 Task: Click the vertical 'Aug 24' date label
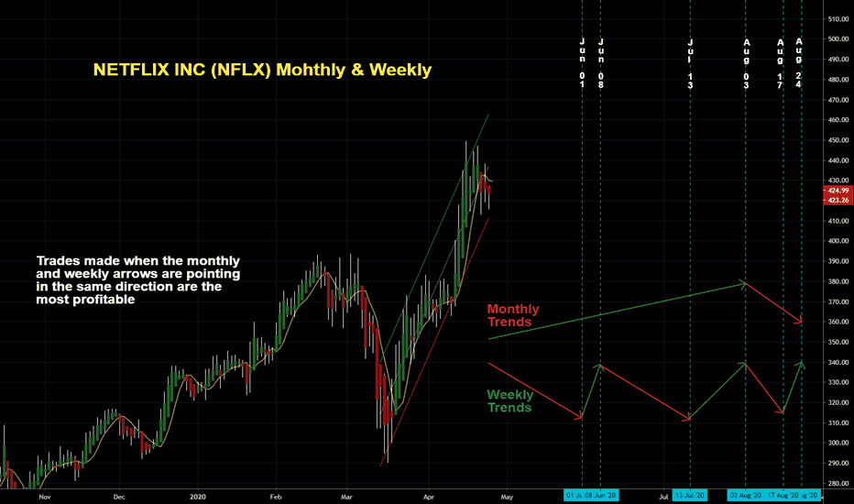pos(798,63)
